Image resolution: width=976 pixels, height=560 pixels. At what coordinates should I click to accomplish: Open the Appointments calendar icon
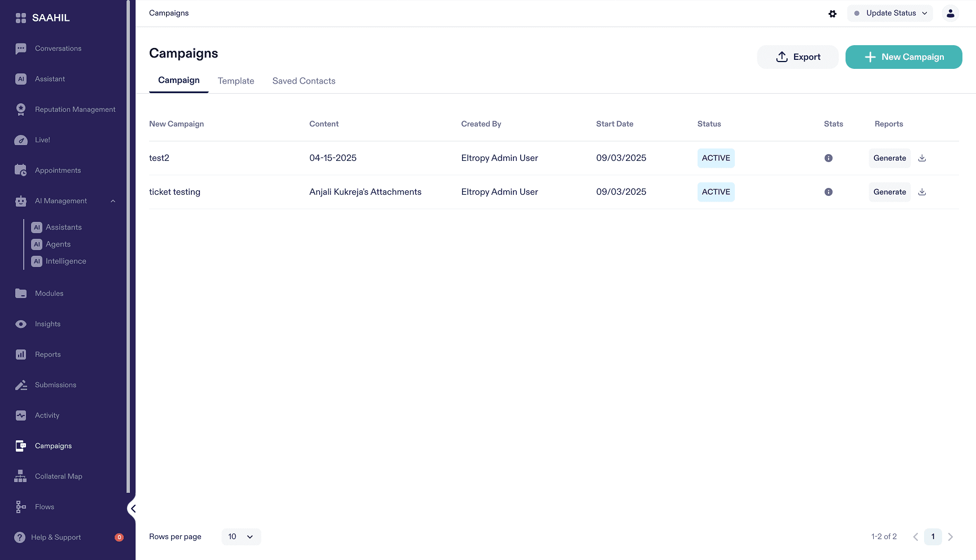(x=21, y=170)
